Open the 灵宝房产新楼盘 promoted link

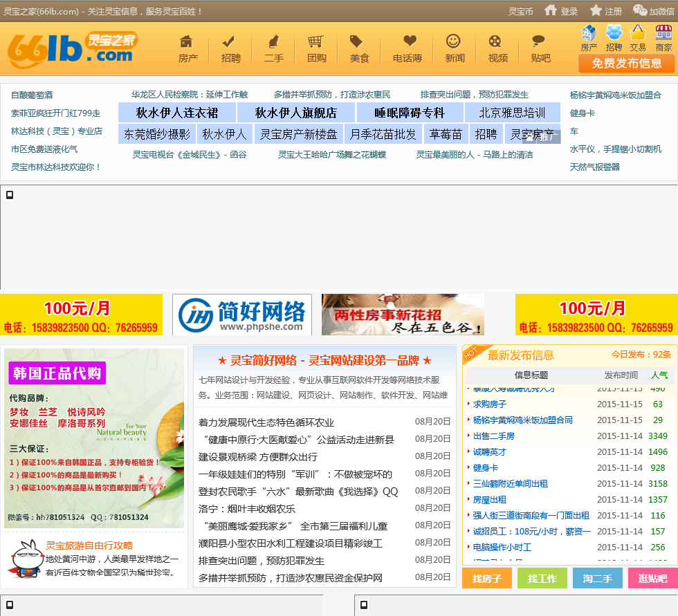pos(299,134)
